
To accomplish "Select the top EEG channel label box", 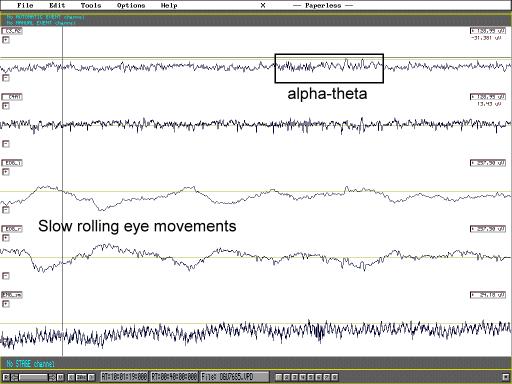I will 12,31.
